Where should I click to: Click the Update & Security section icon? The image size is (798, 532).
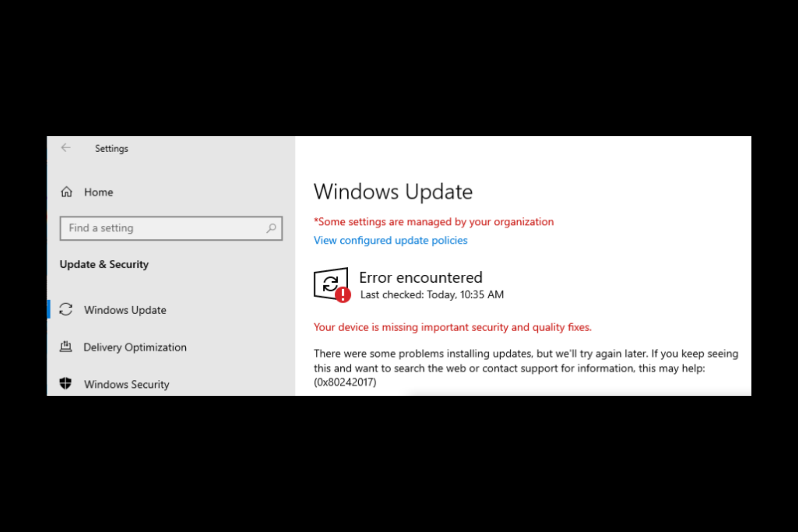104,264
